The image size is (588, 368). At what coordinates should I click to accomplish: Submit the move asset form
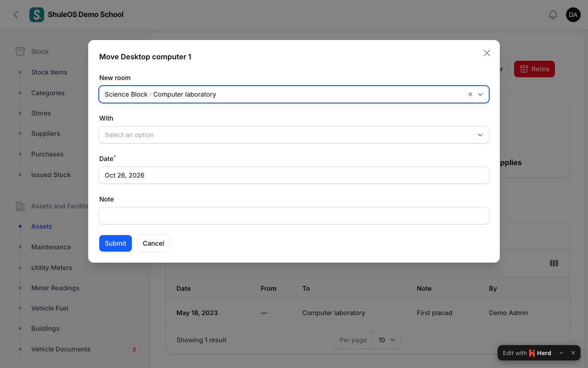click(115, 243)
